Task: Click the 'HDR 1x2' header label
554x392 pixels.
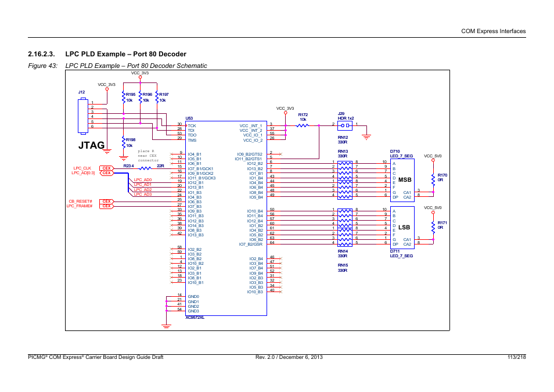Action: click(346, 118)
